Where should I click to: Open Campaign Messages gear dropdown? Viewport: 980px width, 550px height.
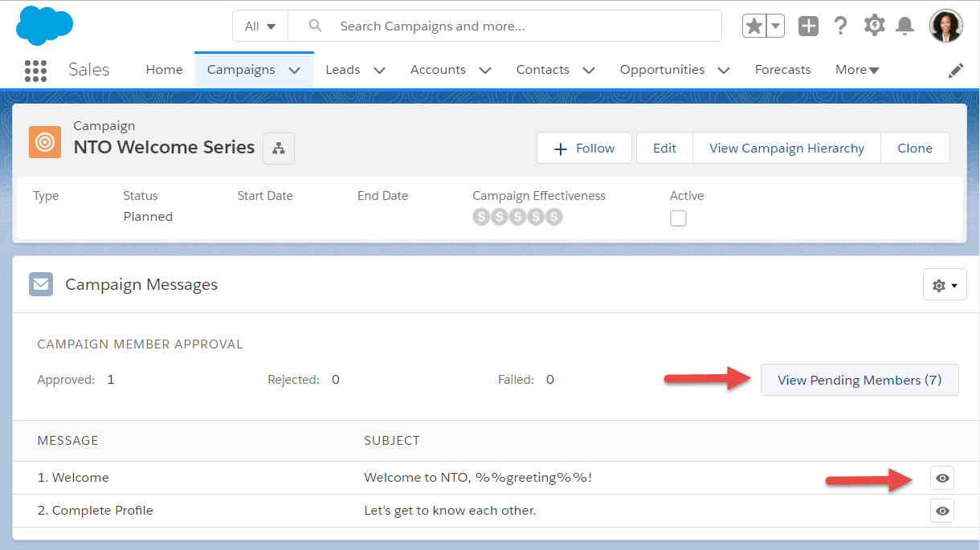point(945,285)
